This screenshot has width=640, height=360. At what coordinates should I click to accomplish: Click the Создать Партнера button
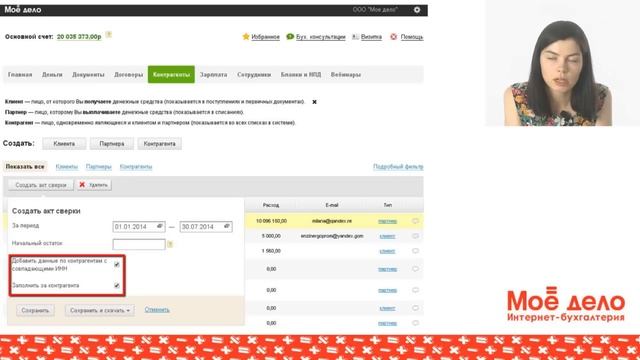(112, 144)
